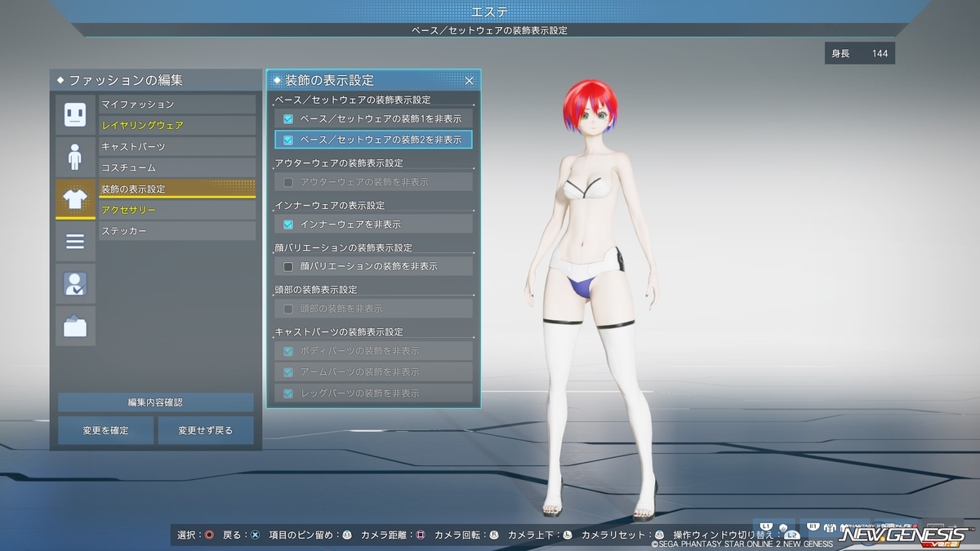980x551 pixels.
Task: Click 変更を確定 button
Action: click(105, 430)
